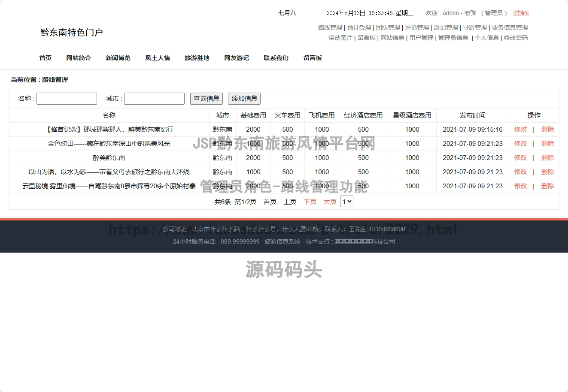The width and height of the screenshot is (568, 392).
Task: Click the 注销 logout link
Action: click(521, 13)
